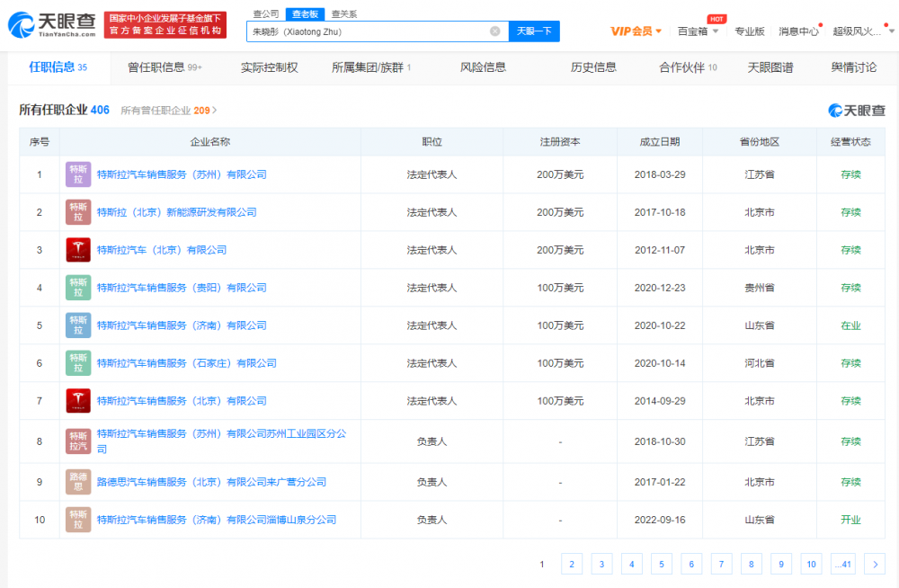The height and width of the screenshot is (588, 899).
Task: Expand the VIP会员 dropdown
Action: pos(636,31)
